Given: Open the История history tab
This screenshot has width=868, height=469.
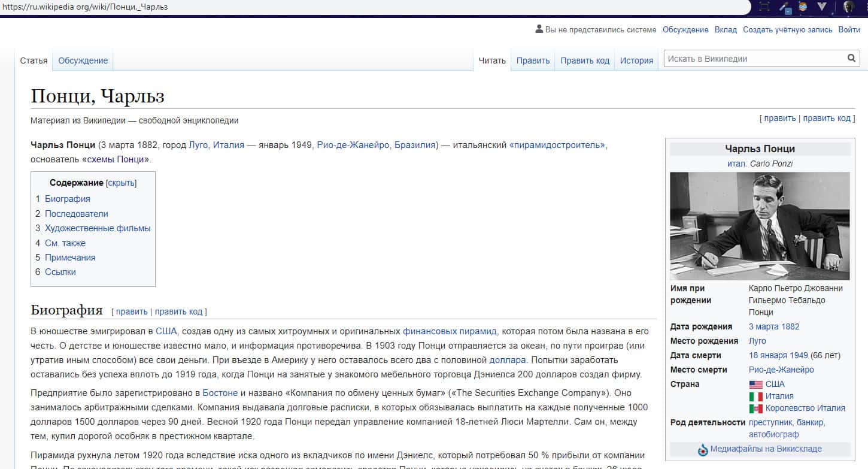Looking at the screenshot, I should 636,60.
